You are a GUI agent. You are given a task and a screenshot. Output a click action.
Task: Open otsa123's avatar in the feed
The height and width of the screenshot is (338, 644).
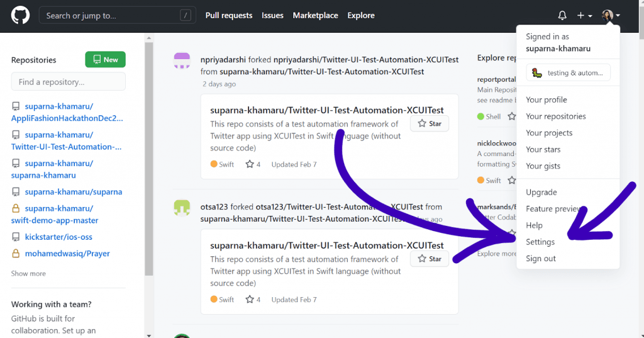(x=182, y=208)
